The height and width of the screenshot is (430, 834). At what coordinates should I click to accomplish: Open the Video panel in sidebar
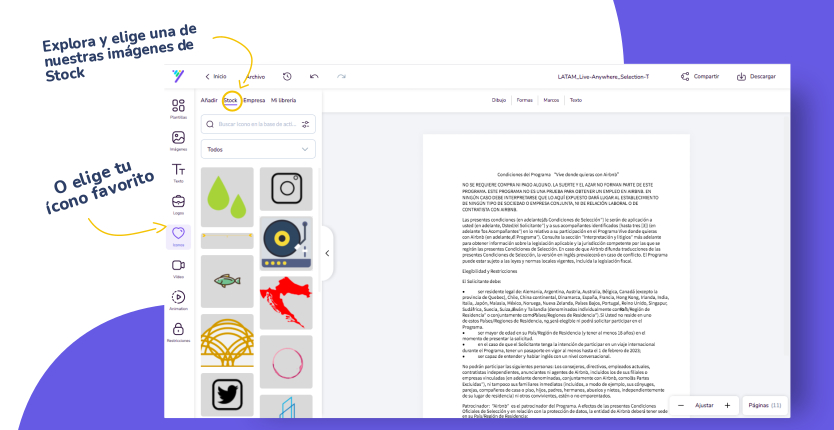pyautogui.click(x=178, y=267)
